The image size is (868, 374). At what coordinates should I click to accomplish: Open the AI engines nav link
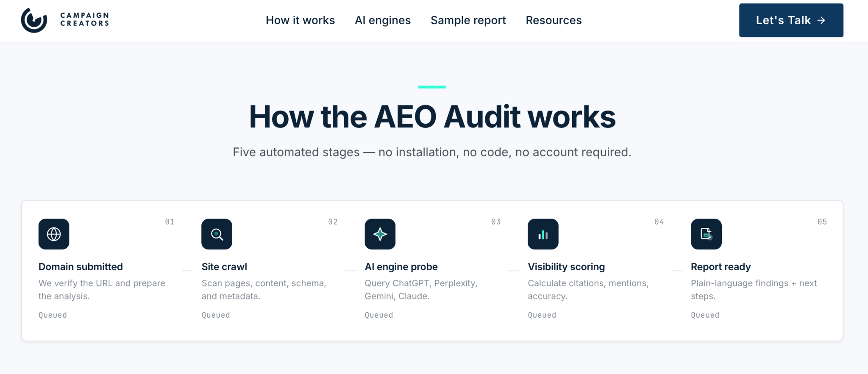(x=383, y=20)
